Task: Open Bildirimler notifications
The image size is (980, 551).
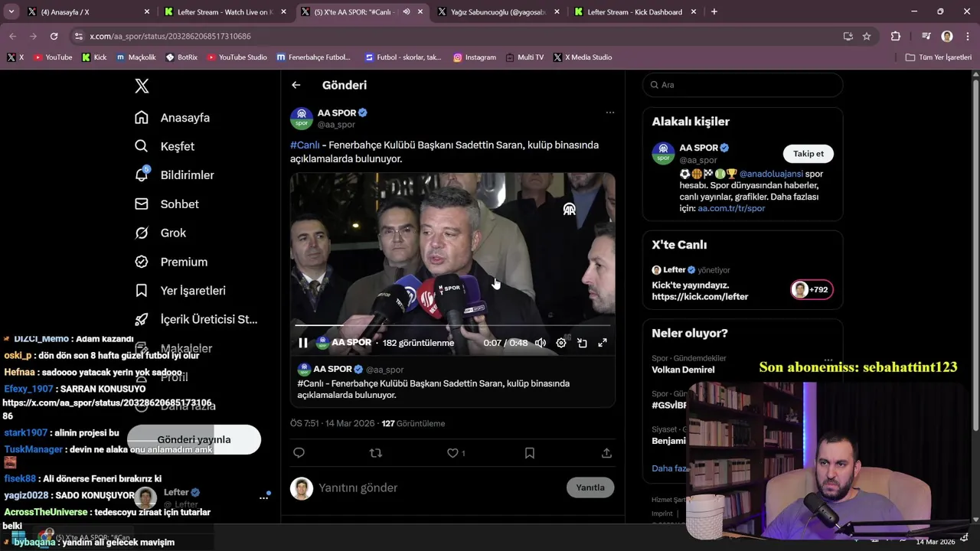Action: tap(175, 175)
